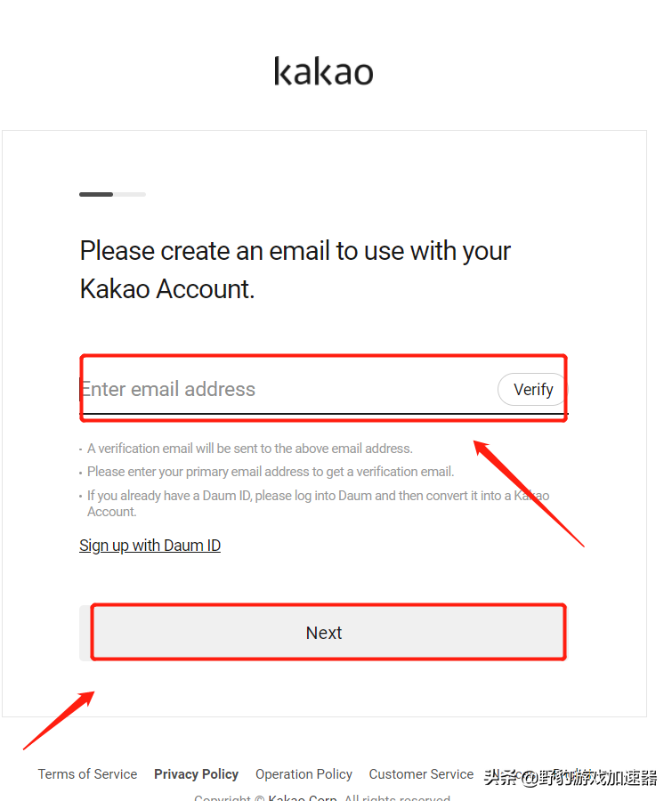Click the unfilled part of progress bar
Screen dimensions: 672x801
point(129,194)
